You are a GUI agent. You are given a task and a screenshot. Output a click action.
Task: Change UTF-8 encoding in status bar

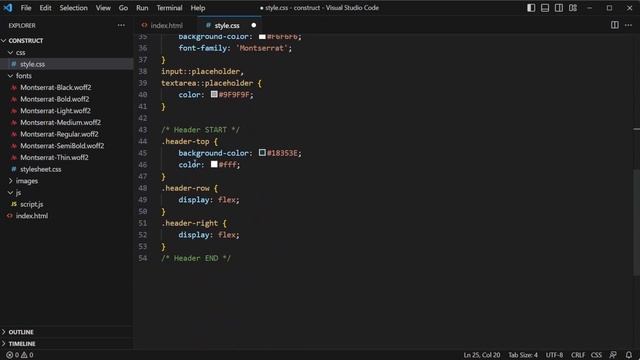(554, 355)
